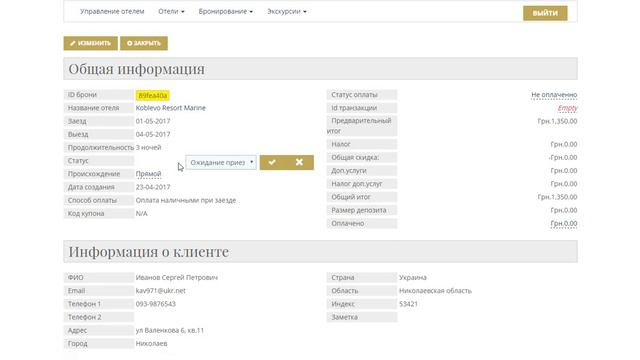
Task: Click creation date '23-04-2017'
Action: tap(153, 187)
